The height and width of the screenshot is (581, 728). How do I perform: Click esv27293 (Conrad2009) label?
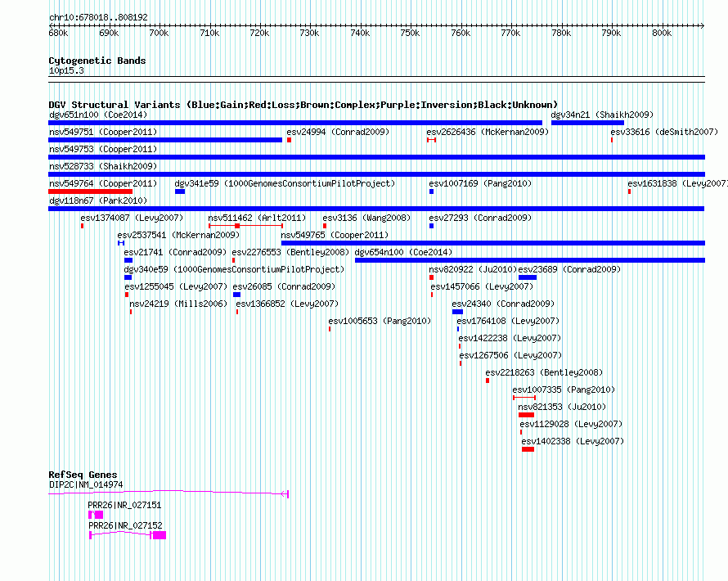(480, 218)
